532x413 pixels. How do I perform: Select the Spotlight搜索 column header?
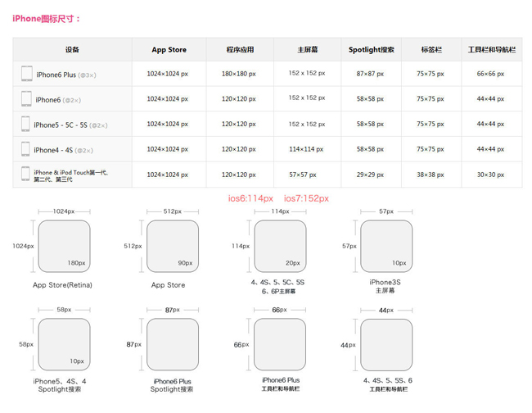pos(371,50)
